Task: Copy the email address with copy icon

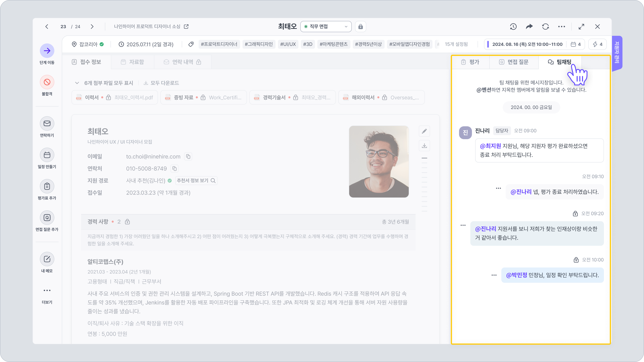Action: pyautogui.click(x=188, y=157)
